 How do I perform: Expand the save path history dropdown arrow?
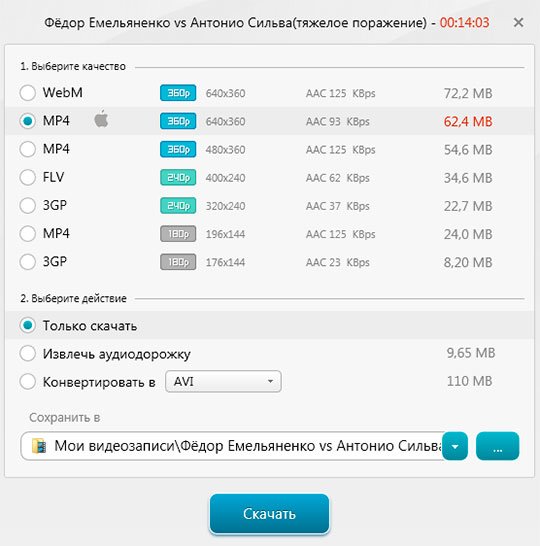[455, 446]
